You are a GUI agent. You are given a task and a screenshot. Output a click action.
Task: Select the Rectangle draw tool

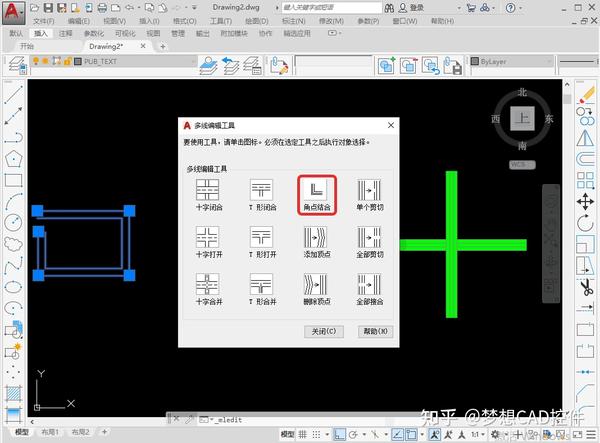[x=13, y=180]
